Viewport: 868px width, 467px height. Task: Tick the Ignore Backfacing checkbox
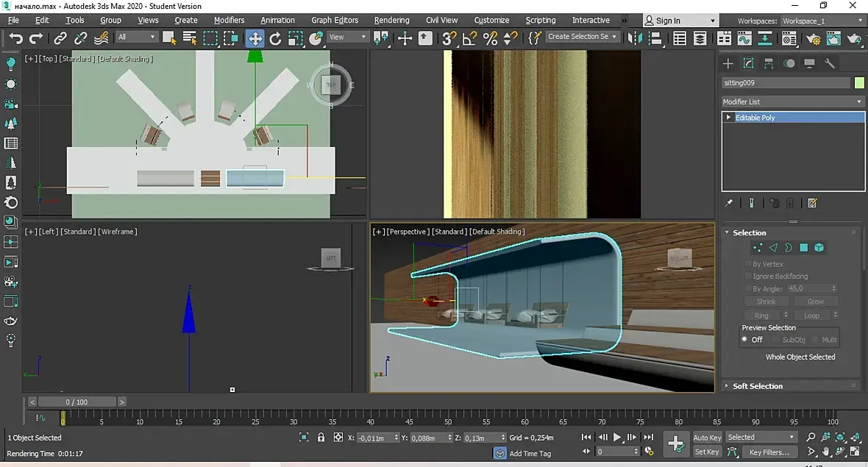[747, 277]
